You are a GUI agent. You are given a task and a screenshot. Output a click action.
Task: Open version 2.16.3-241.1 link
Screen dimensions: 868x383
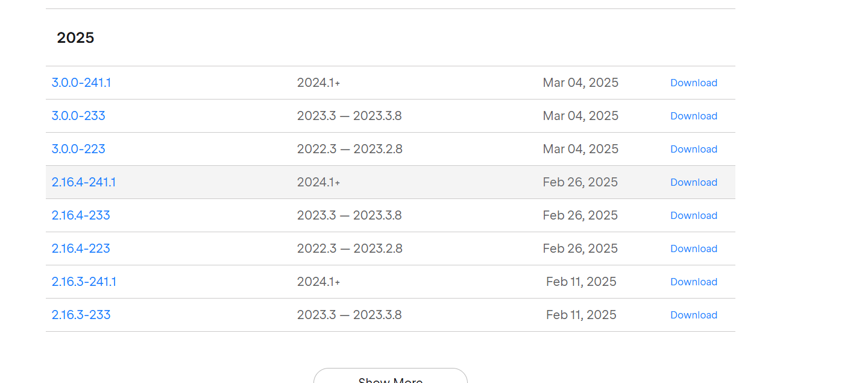pos(84,282)
